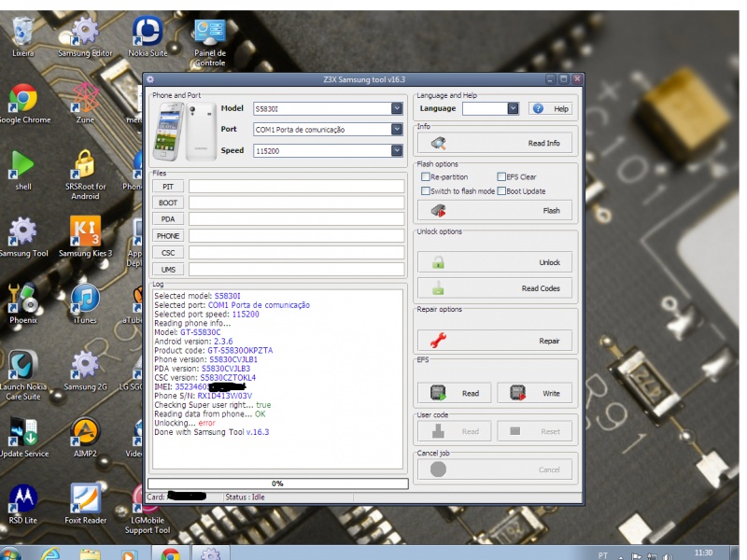Launch SRSRoot for Android shortcut
Viewport: 747px width, 560px height.
(85, 175)
